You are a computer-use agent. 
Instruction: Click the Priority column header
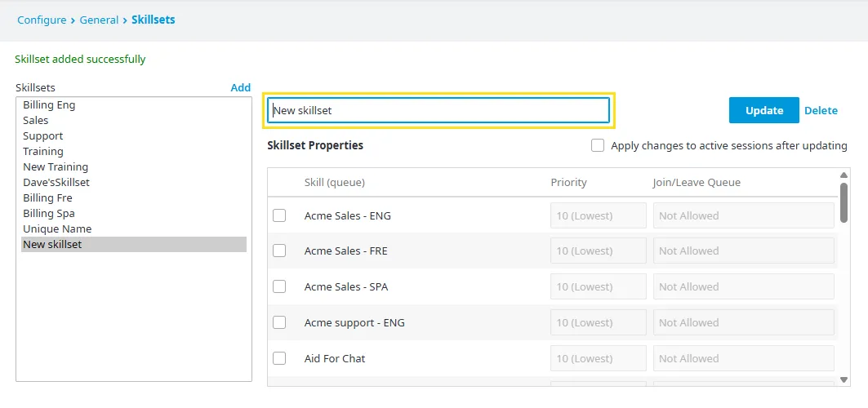(568, 183)
